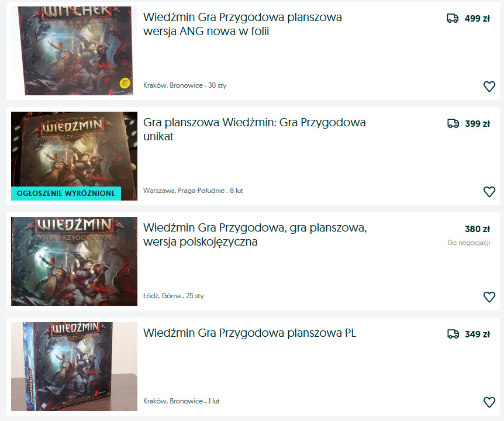This screenshot has height=421, width=504.
Task: Click delivery truck icon beside 499 zł
Action: point(453,18)
